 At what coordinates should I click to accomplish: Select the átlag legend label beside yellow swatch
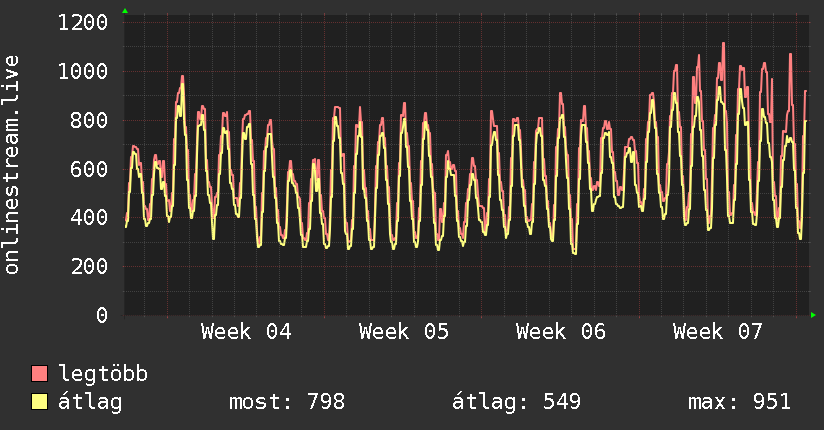point(90,402)
